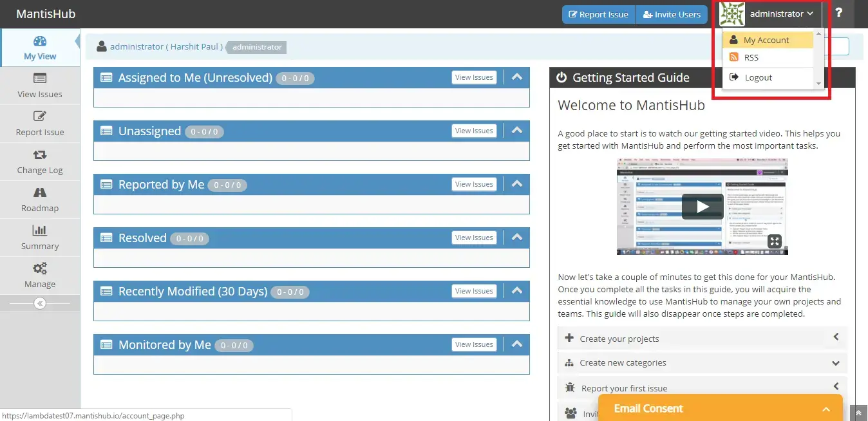
Task: Expand the Email Consent banner
Action: tap(826, 409)
